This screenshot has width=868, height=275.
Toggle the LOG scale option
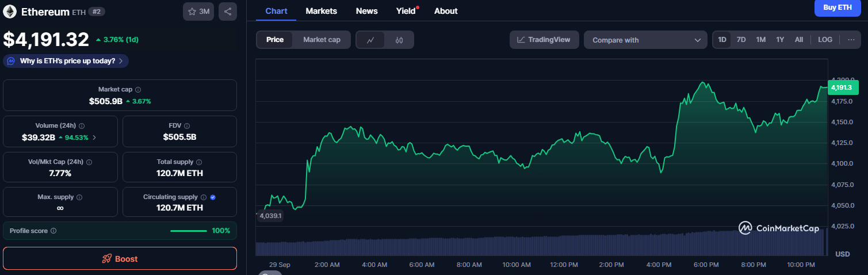point(825,40)
